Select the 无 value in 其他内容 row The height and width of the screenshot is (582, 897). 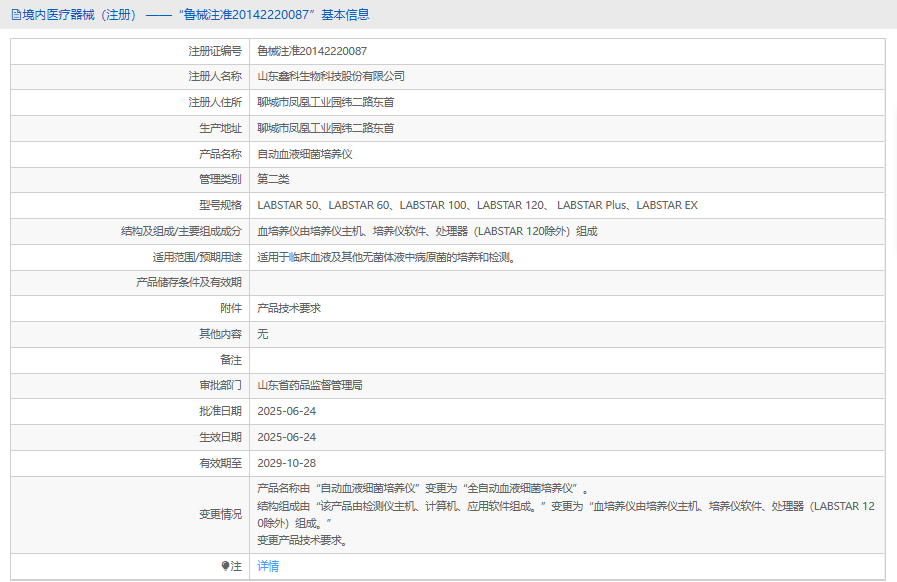click(263, 334)
